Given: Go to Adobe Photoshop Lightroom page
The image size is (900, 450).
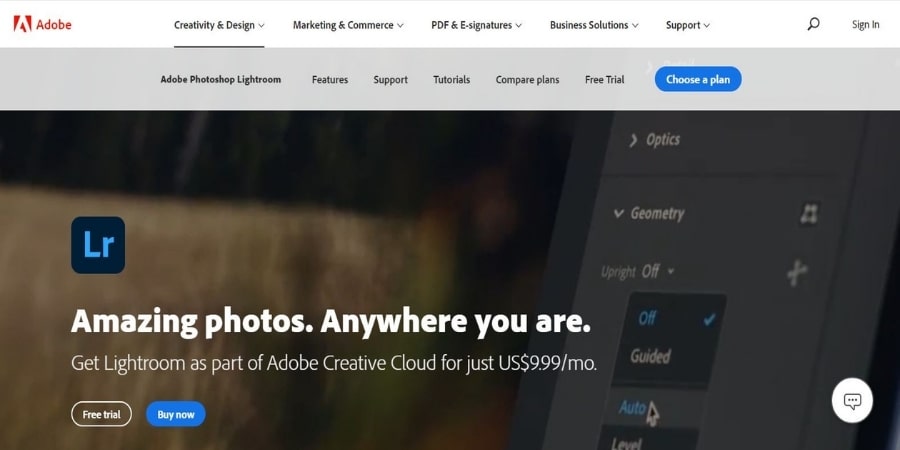Looking at the screenshot, I should click(x=221, y=80).
